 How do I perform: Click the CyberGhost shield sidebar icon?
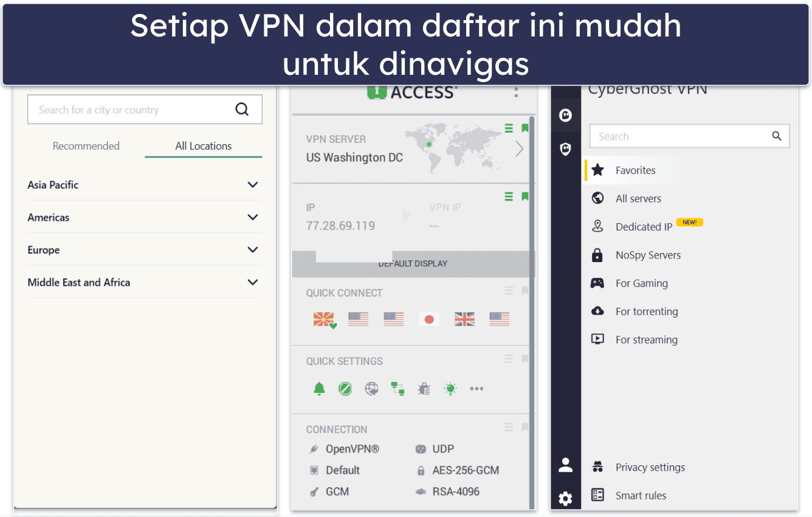pos(566,149)
